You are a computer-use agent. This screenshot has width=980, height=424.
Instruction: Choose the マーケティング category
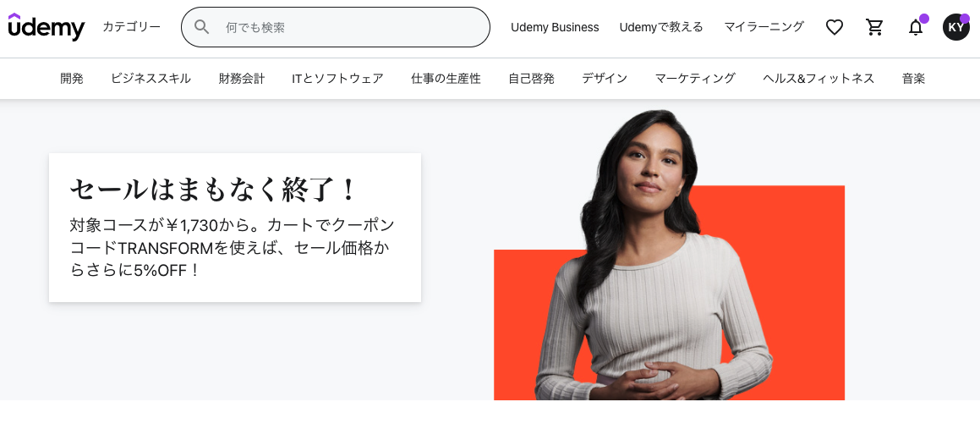[695, 78]
